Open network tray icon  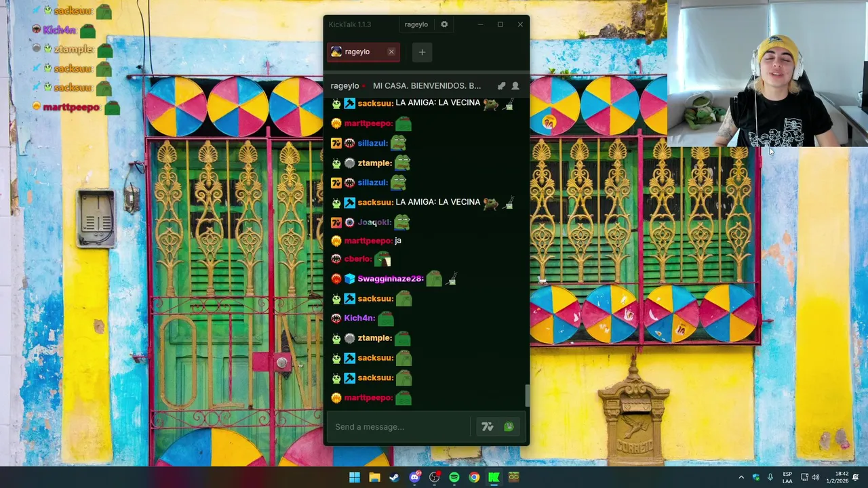click(804, 477)
